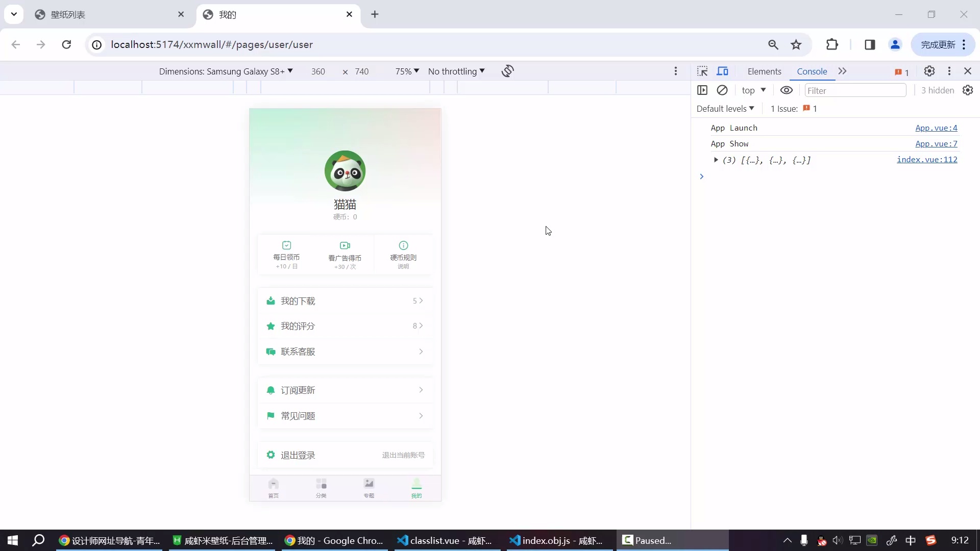Click the rotate device orientation icon
The width and height of the screenshot is (980, 551).
pyautogui.click(x=507, y=71)
